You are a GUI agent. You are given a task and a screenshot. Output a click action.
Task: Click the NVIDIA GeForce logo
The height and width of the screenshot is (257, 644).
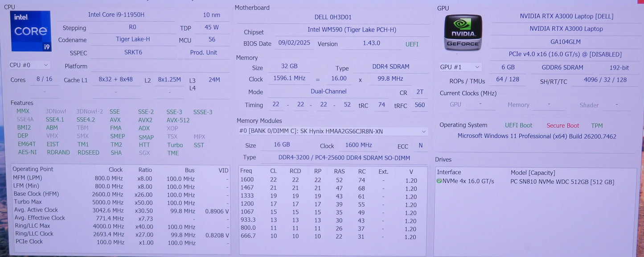[463, 32]
